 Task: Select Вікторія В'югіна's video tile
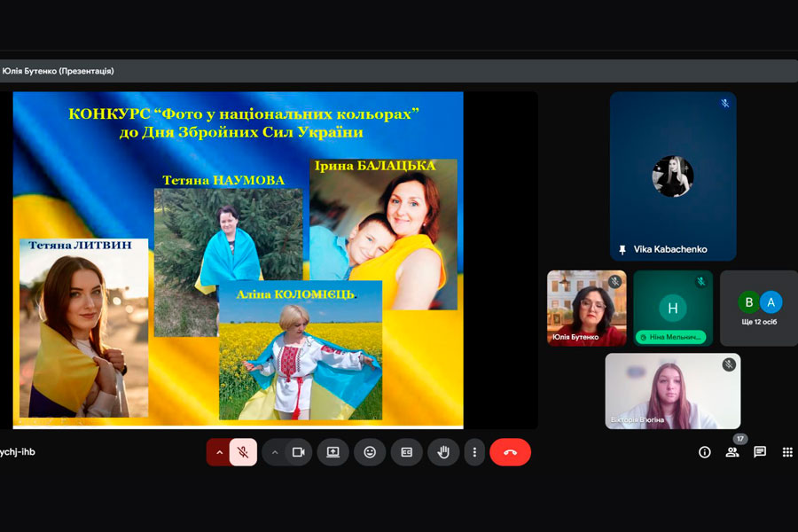click(x=672, y=391)
